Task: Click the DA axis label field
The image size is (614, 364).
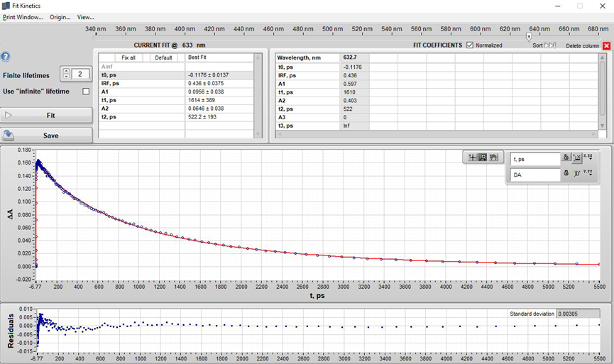Action: click(535, 175)
